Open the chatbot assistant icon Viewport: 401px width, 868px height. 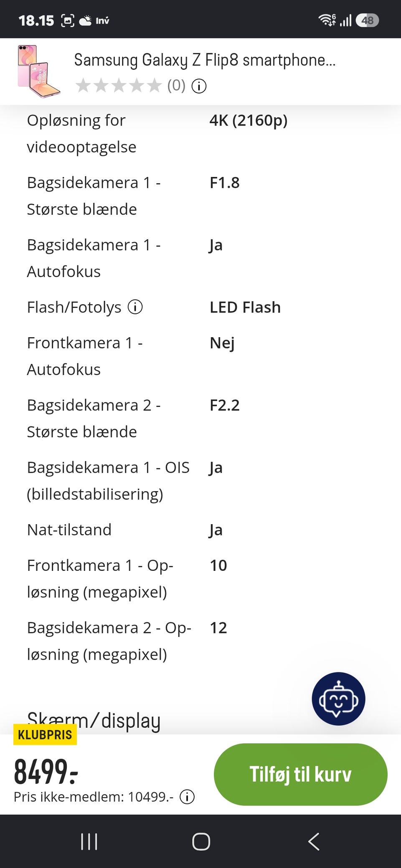click(x=338, y=699)
